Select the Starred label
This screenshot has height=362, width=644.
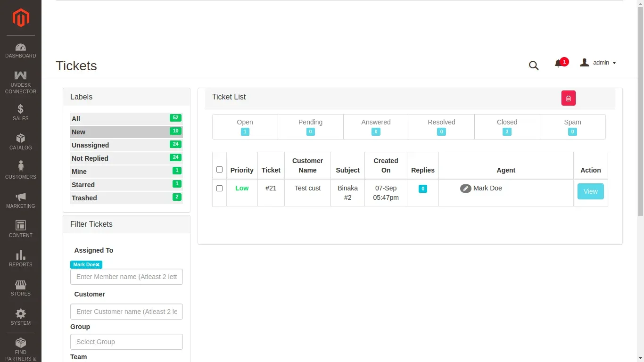pyautogui.click(x=126, y=185)
